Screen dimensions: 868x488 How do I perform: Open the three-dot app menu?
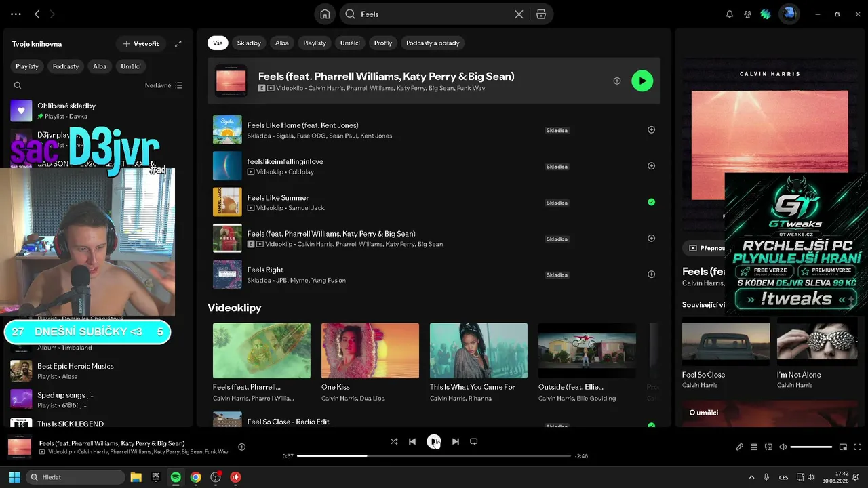pos(16,14)
